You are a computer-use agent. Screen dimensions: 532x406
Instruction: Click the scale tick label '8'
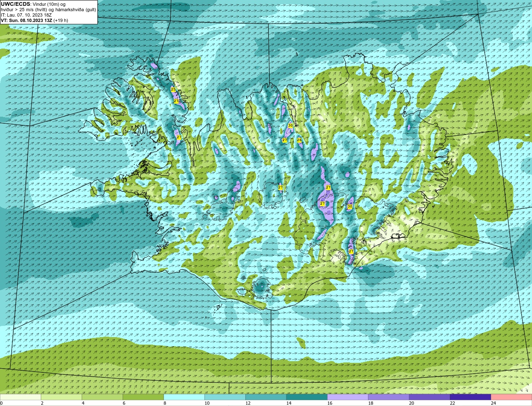pyautogui.click(x=165, y=403)
